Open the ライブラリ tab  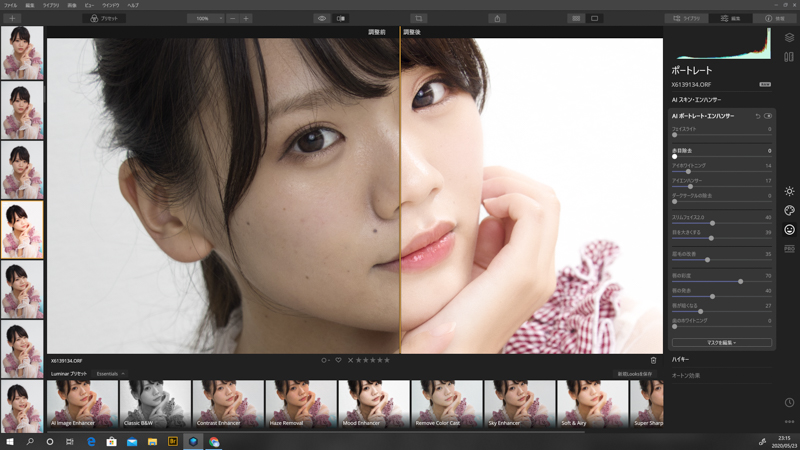(x=686, y=18)
